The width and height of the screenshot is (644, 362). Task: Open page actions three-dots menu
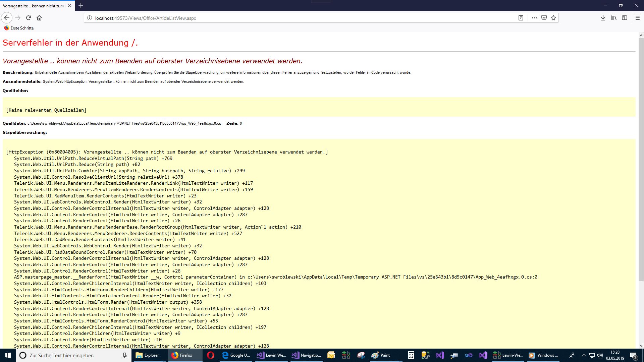[x=534, y=18]
